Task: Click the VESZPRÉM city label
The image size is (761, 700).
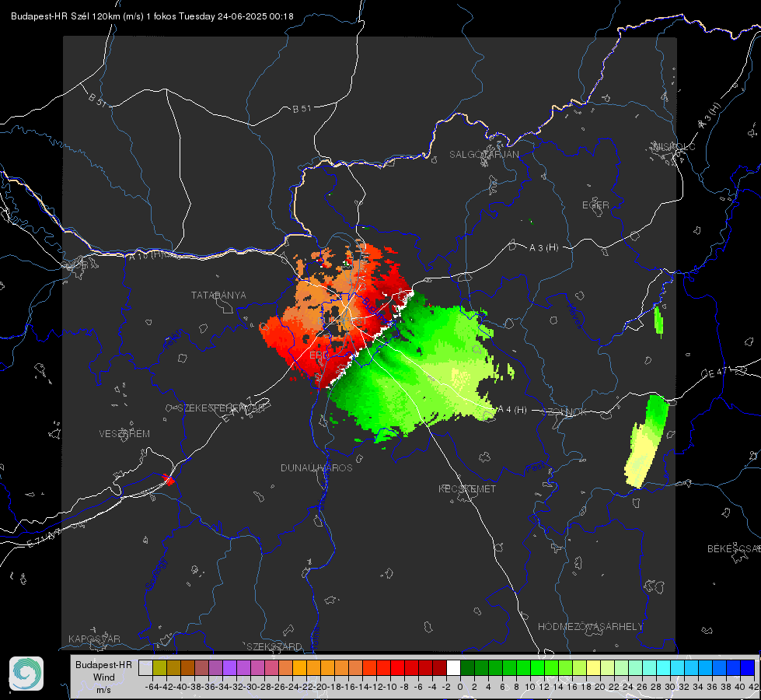Action: 124,433
